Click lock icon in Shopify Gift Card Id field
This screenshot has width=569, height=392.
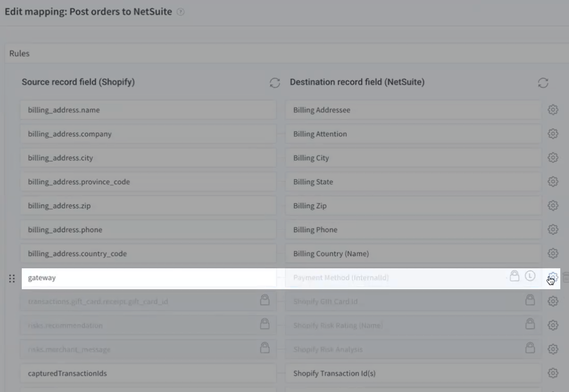click(x=530, y=300)
